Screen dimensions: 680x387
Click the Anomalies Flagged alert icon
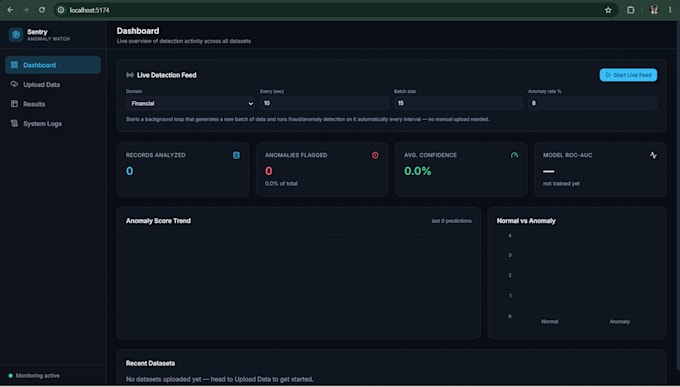coord(375,155)
